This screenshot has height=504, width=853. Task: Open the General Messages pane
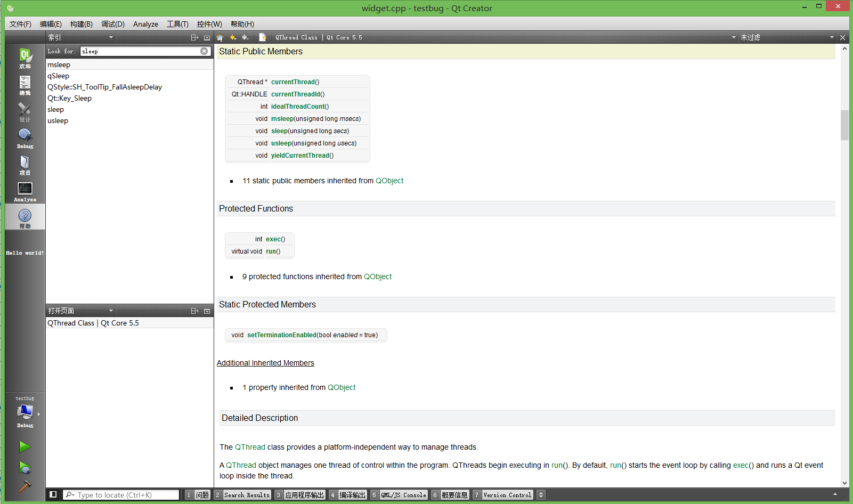tap(450, 495)
